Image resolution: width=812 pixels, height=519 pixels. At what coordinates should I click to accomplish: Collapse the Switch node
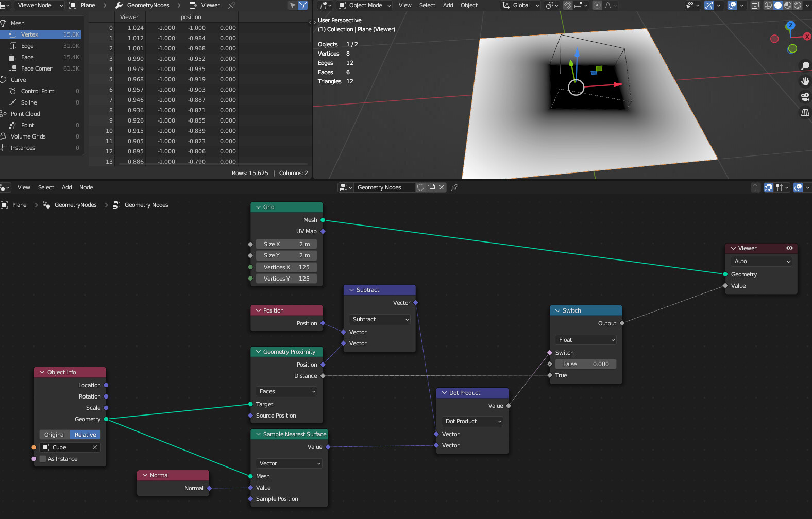pyautogui.click(x=557, y=310)
